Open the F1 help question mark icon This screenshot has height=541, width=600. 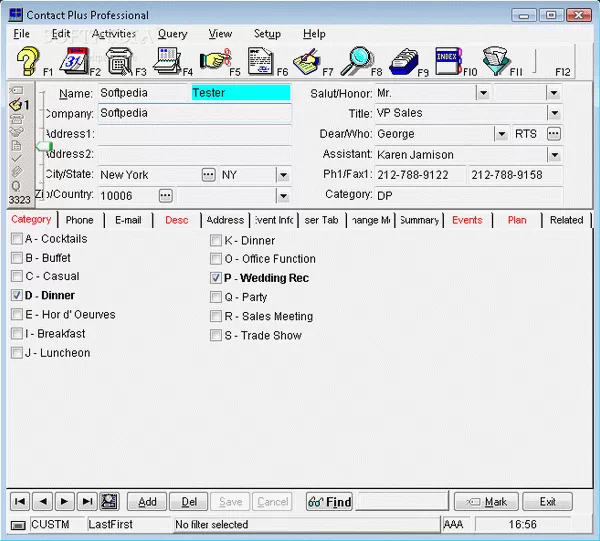pos(28,61)
